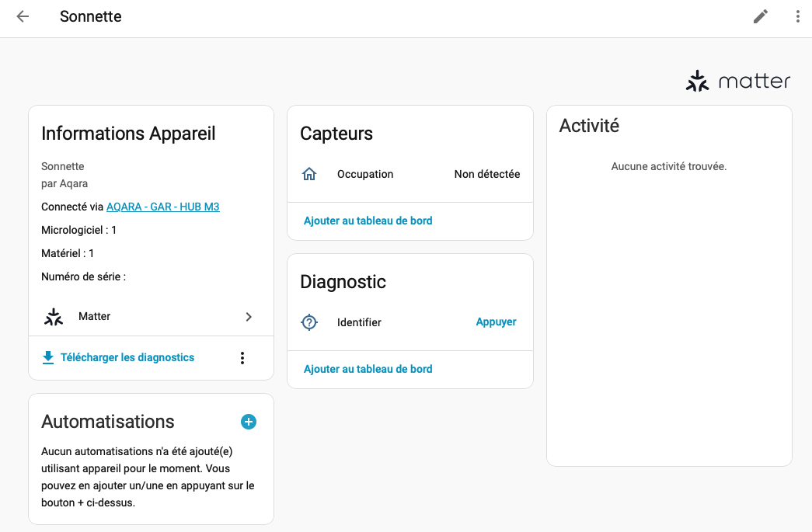Open the AQARA - GAR - HUB M3 link
Screen dimensions: 812x532
(x=162, y=207)
